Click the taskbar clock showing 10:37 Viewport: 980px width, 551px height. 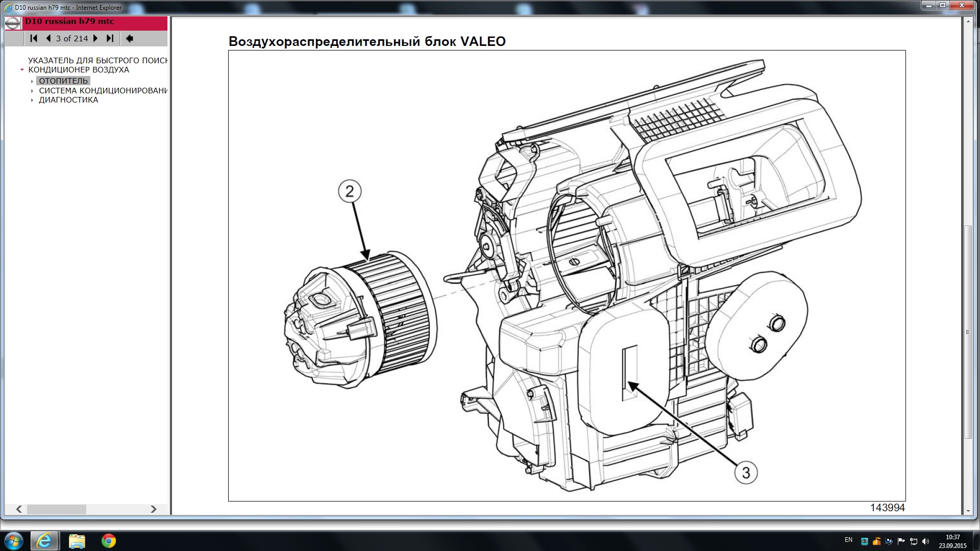tap(952, 541)
